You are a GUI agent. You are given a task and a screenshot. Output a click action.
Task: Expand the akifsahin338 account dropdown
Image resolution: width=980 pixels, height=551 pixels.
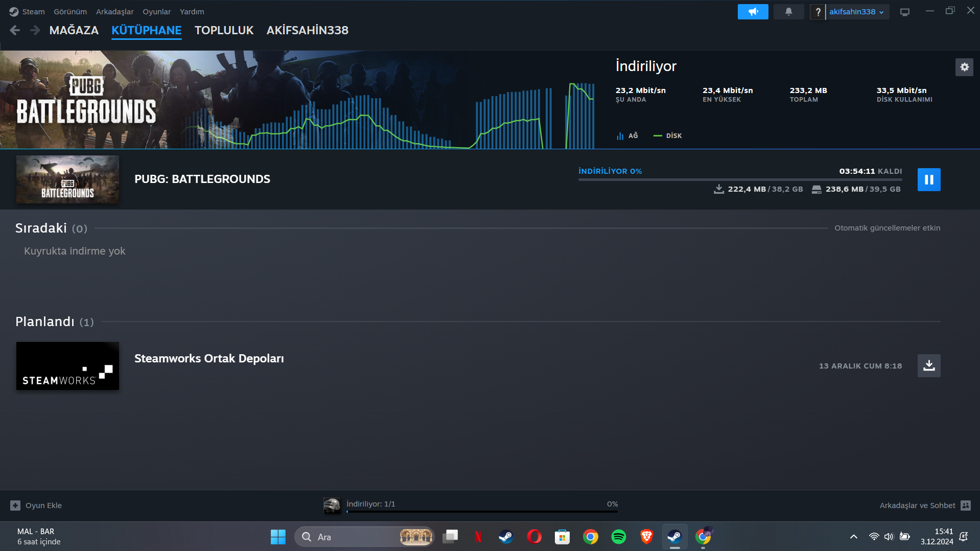coord(857,12)
